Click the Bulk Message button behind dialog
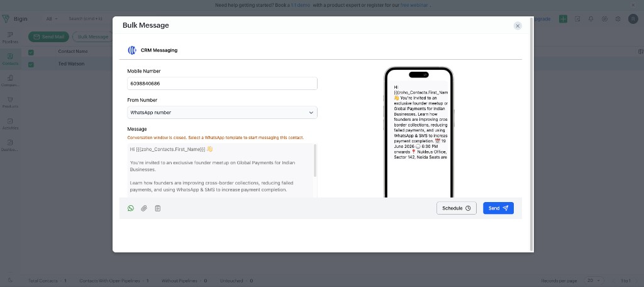 [x=93, y=37]
